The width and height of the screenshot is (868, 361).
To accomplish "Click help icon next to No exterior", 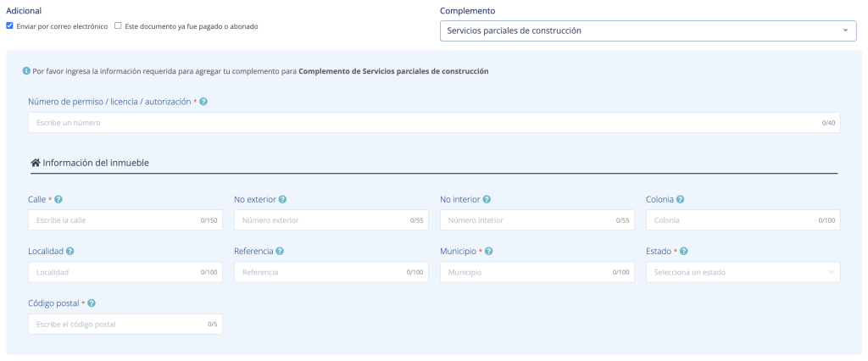I will [x=282, y=200].
